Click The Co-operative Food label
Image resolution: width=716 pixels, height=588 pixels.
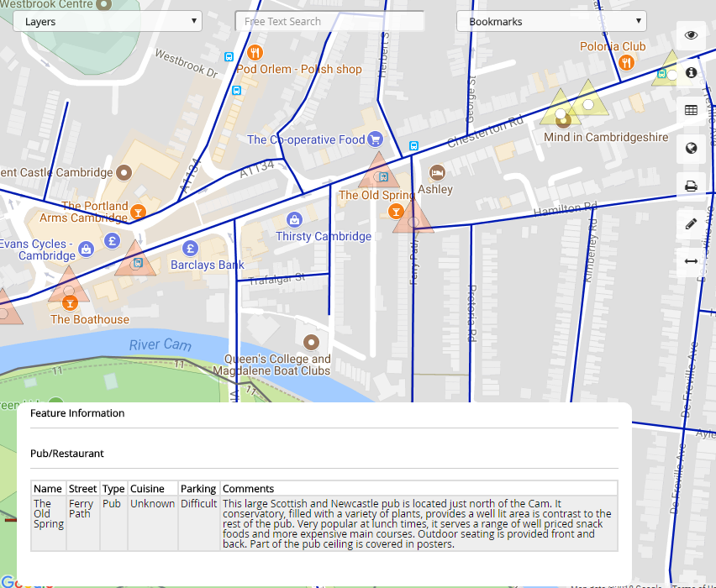coord(306,139)
